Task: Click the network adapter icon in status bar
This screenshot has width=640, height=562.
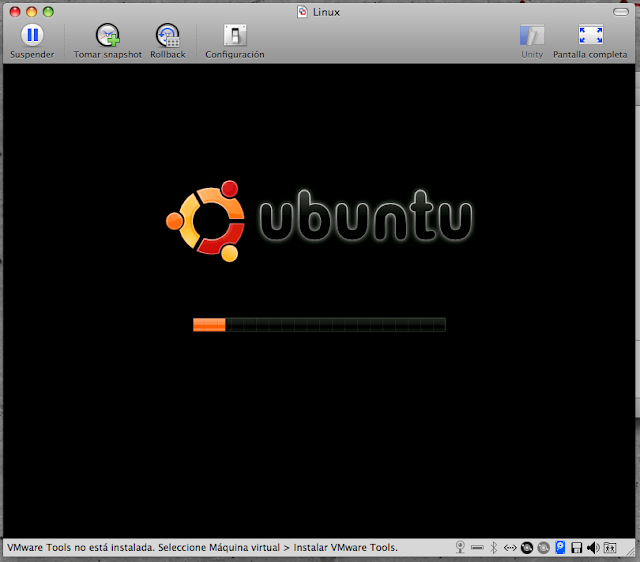Action: point(510,547)
